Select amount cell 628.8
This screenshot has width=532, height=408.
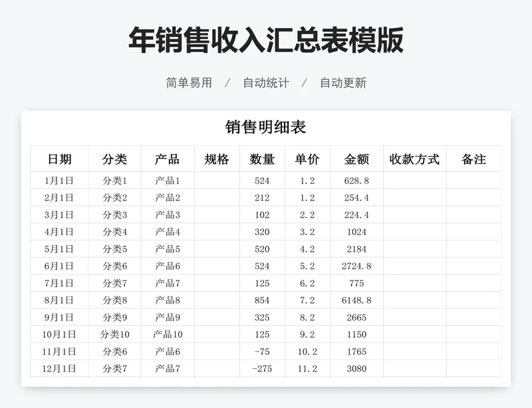(356, 180)
